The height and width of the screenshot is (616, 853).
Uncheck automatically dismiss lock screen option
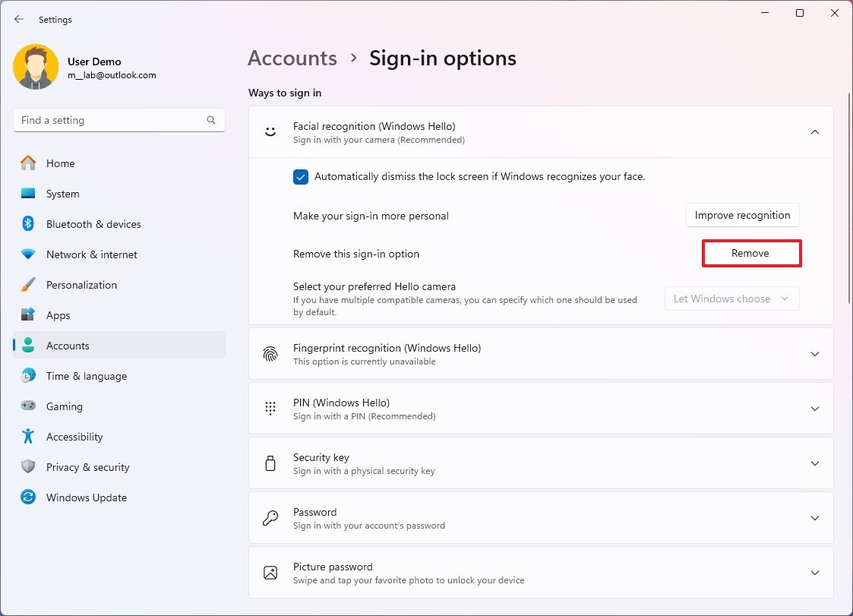click(x=300, y=176)
